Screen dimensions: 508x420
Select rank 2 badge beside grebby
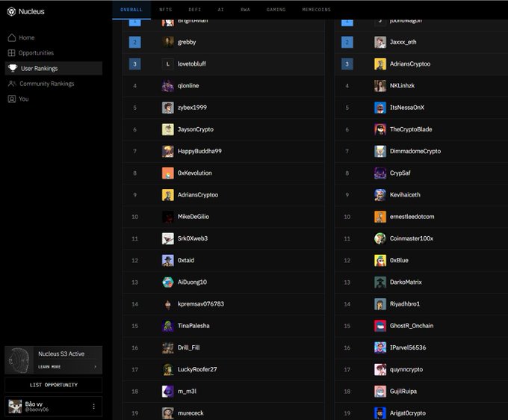pos(134,42)
